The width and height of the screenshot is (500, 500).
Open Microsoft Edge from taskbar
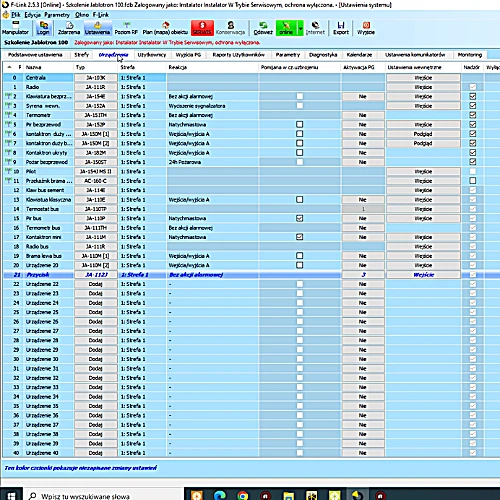(220, 496)
